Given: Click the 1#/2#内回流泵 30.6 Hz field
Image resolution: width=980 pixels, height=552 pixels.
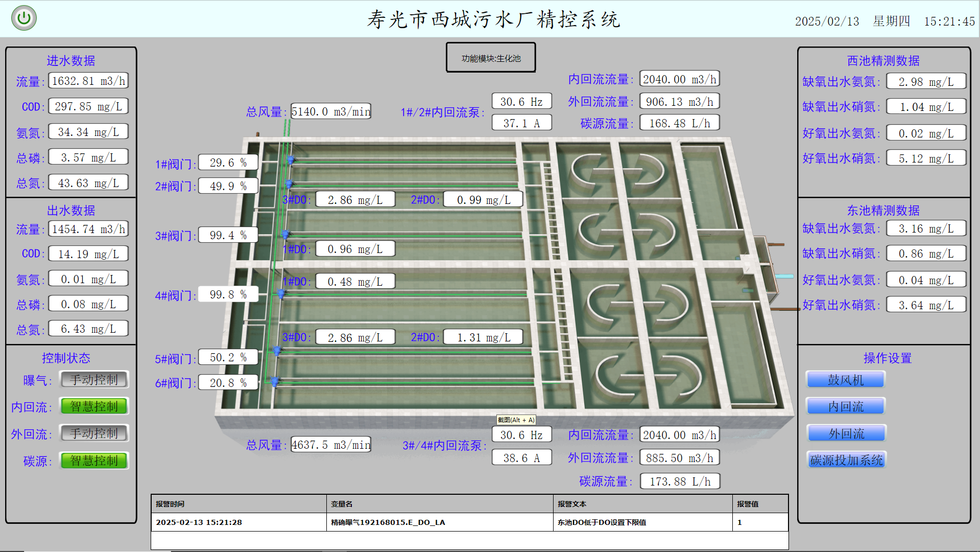Looking at the screenshot, I should click(x=521, y=101).
